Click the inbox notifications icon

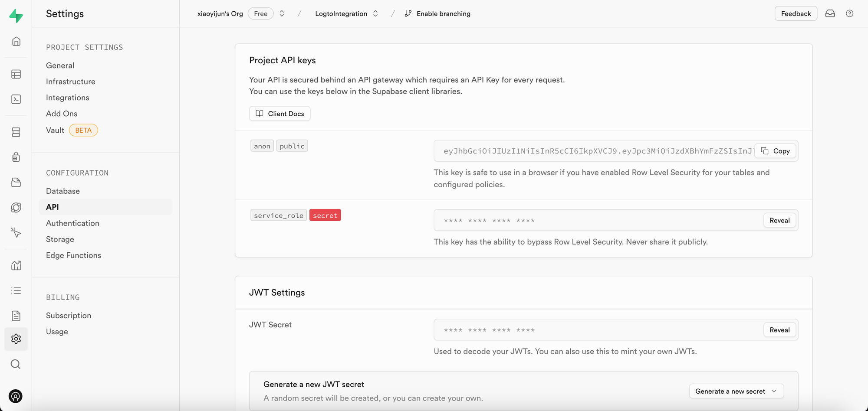[830, 13]
